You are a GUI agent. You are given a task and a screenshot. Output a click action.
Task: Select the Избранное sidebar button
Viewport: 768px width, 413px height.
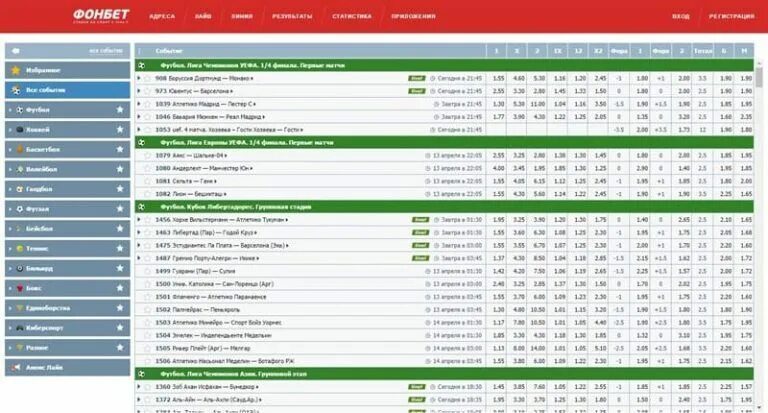pos(68,71)
